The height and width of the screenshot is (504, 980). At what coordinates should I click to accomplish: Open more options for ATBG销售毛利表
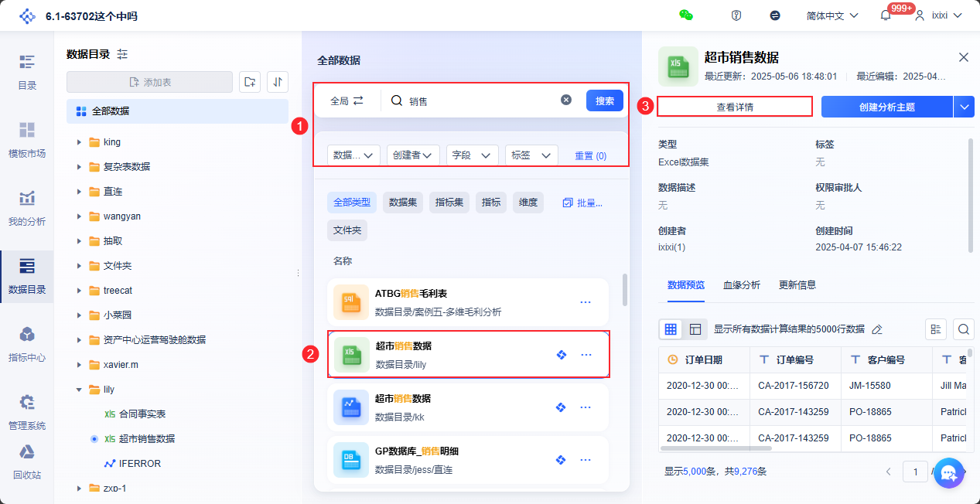click(586, 302)
